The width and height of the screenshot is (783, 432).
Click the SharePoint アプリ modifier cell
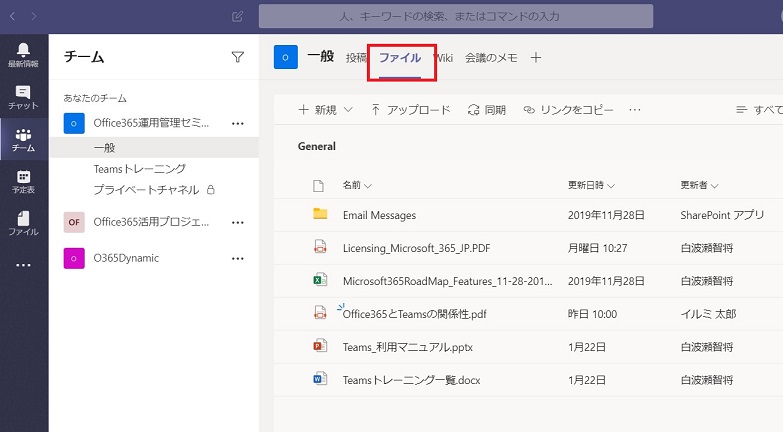[x=722, y=215]
